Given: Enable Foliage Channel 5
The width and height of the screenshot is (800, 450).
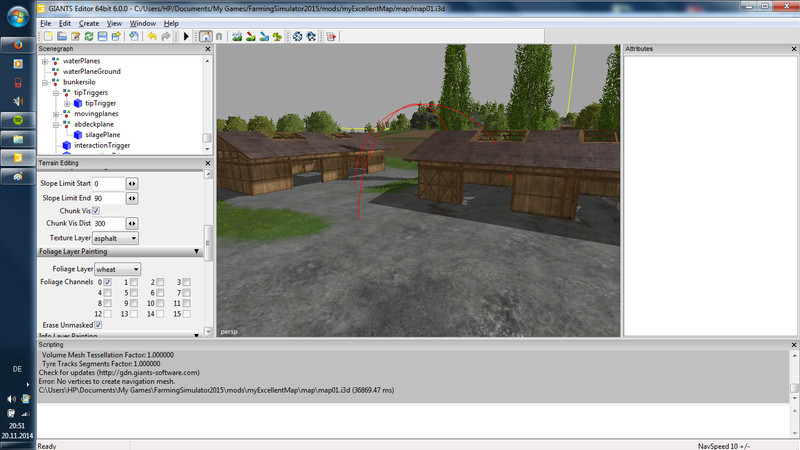Looking at the screenshot, I should pyautogui.click(x=134, y=293).
